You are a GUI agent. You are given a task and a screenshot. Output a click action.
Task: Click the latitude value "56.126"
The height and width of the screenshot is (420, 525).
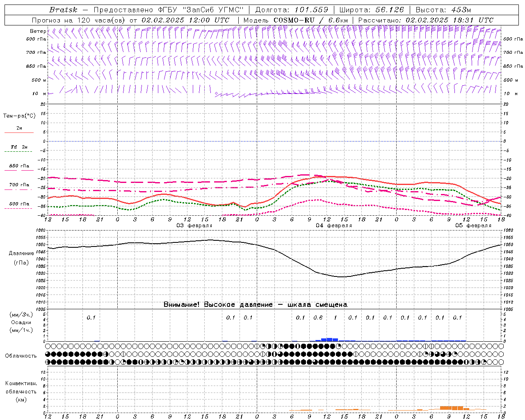tap(390, 10)
